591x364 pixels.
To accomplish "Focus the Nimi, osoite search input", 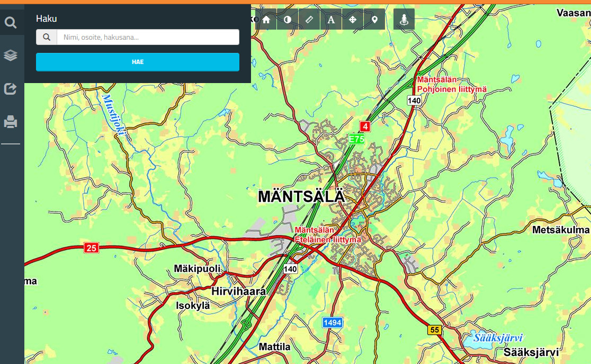I will pyautogui.click(x=148, y=37).
